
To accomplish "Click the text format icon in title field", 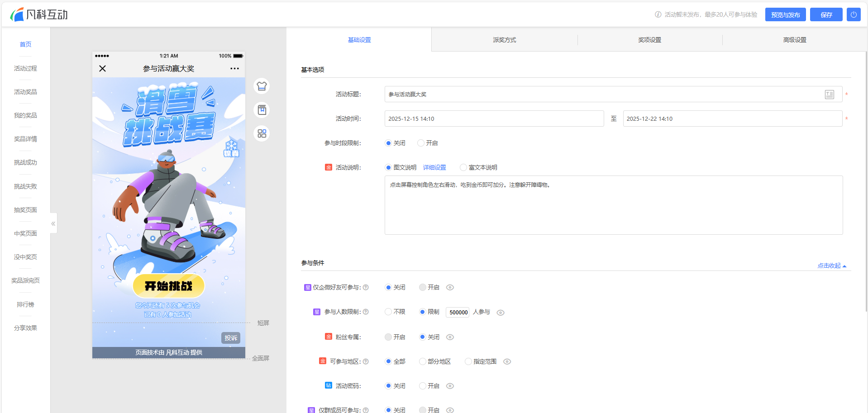I will pos(829,95).
